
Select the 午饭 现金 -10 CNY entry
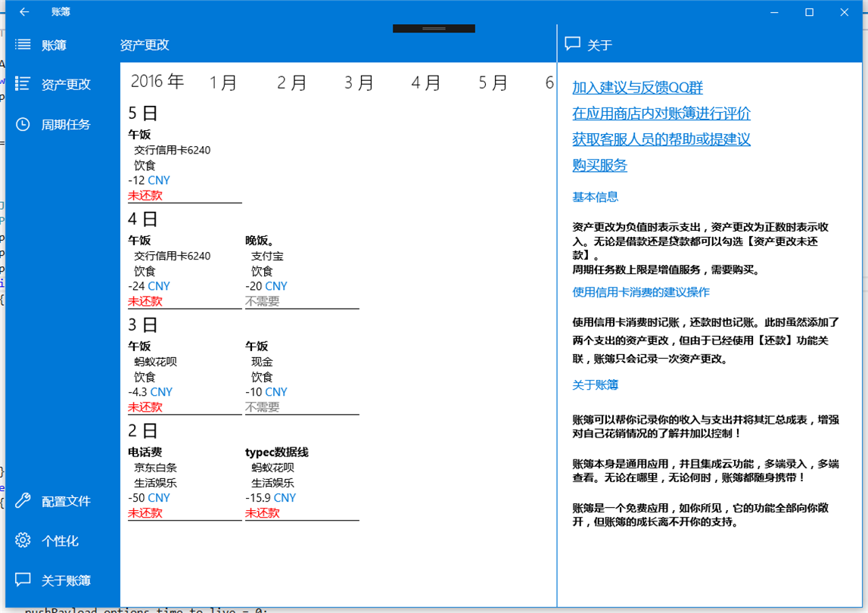coord(302,377)
